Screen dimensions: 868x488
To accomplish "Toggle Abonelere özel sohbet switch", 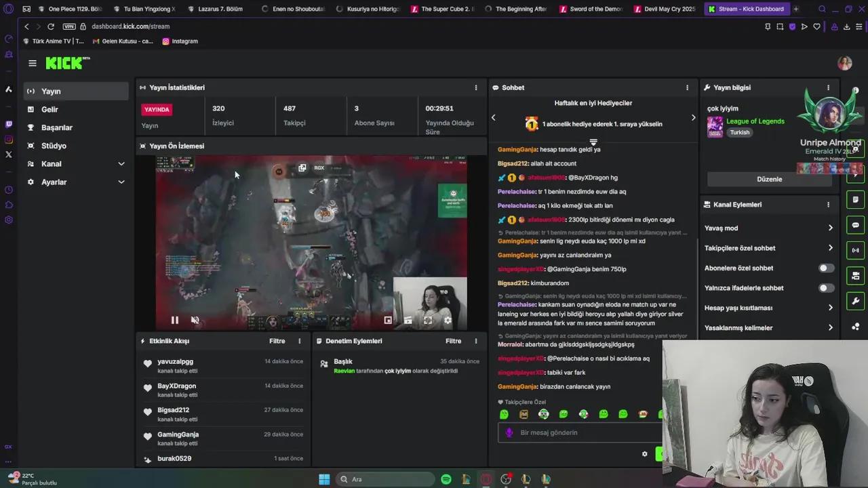I will tap(825, 268).
